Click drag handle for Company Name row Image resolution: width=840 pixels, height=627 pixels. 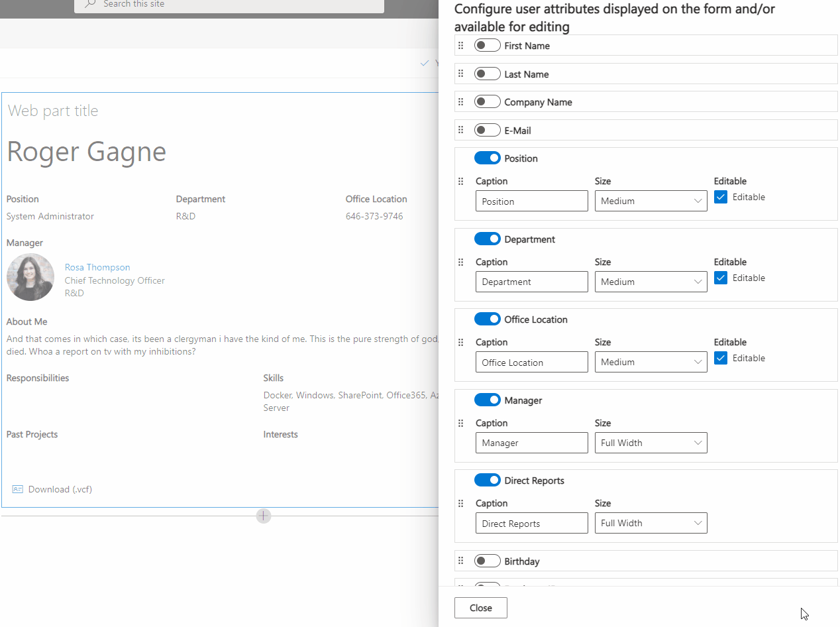(x=461, y=102)
